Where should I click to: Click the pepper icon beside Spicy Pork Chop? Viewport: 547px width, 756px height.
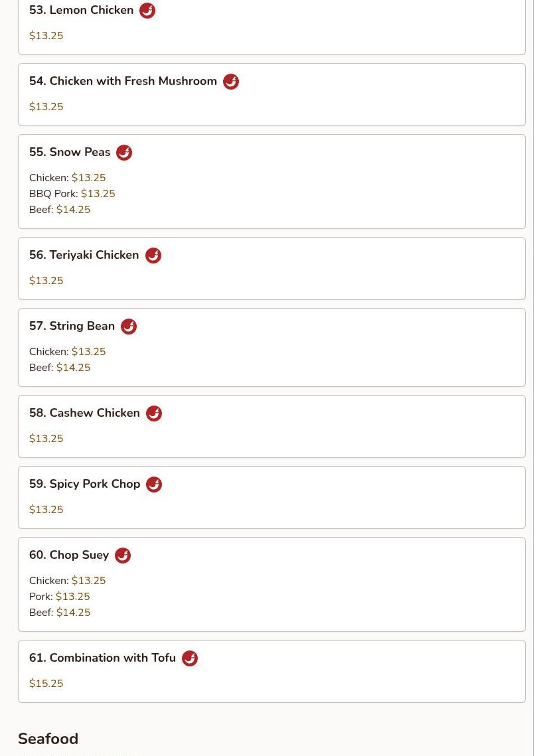coord(155,484)
